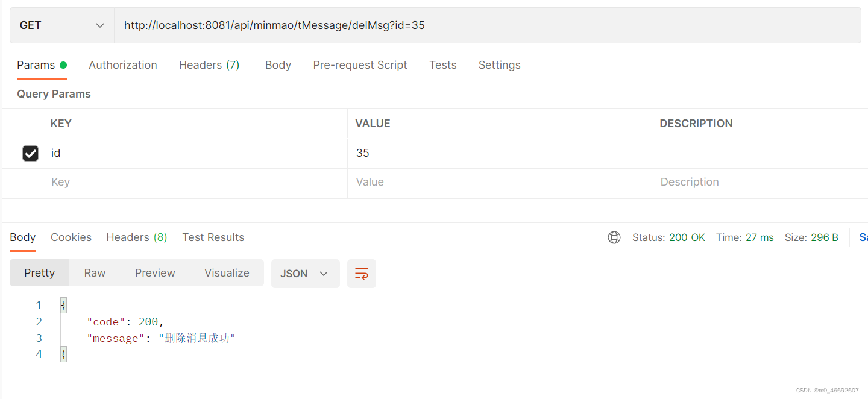Click the DESCRIPTION column header
868x399 pixels.
[696, 124]
